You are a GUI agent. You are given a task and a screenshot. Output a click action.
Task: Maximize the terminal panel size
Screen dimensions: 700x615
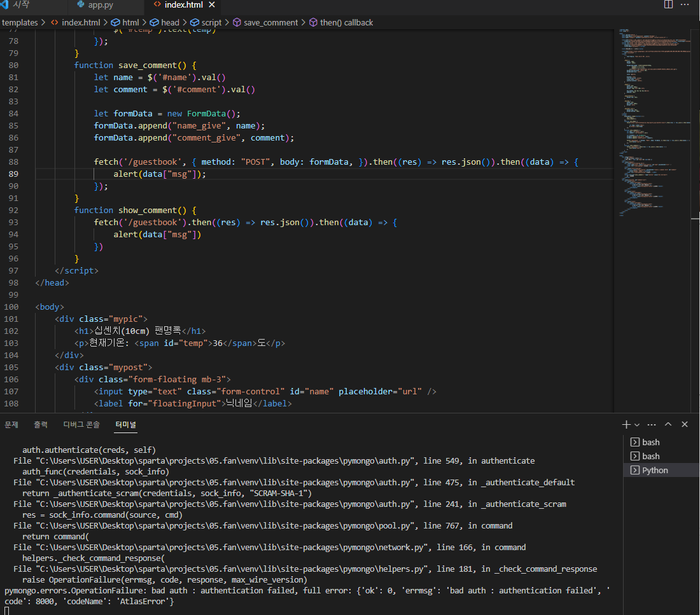pos(668,424)
